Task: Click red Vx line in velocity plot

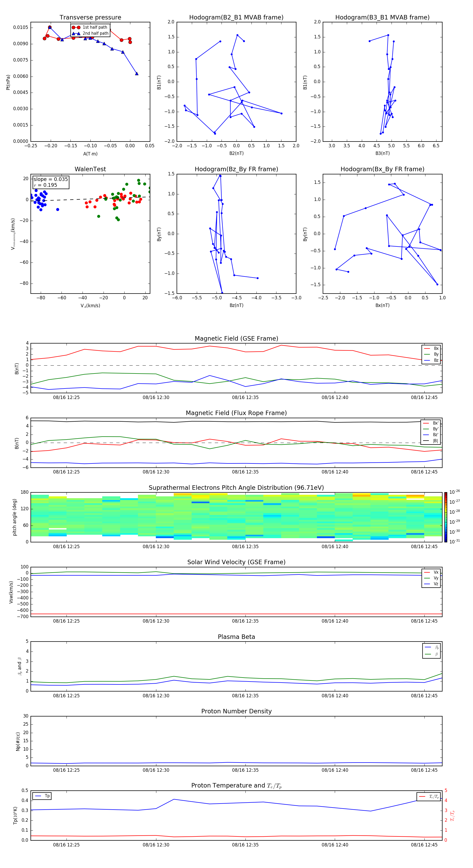Action: coord(236,614)
